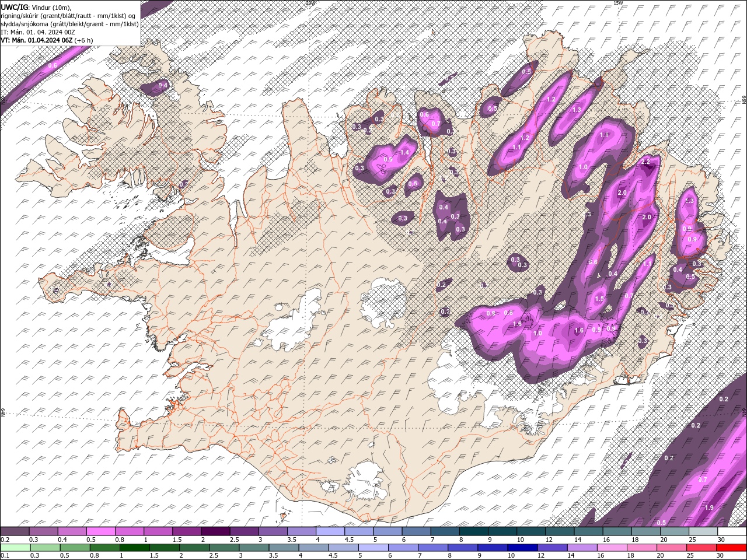Click the '20W' longitude label
Image resolution: width=747 pixels, height=560 pixels.
point(310,3)
